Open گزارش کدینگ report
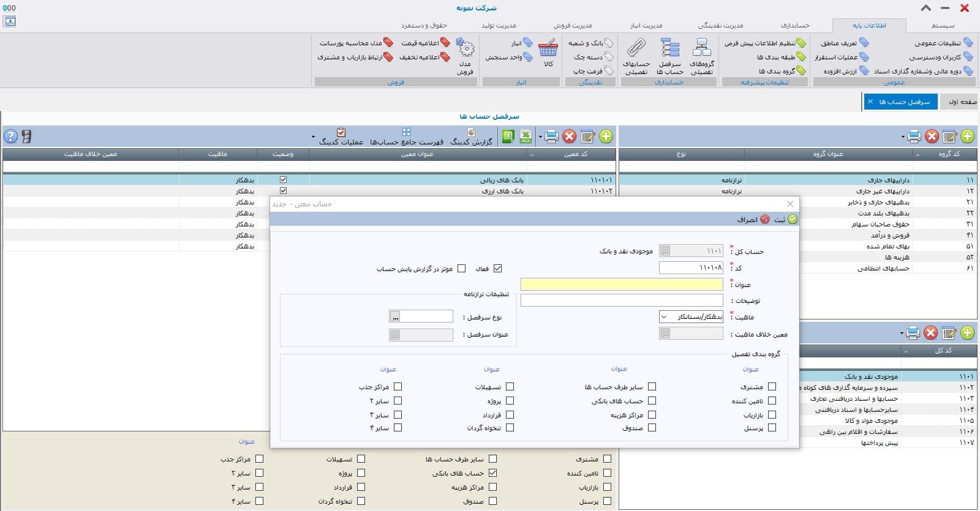 click(x=471, y=137)
